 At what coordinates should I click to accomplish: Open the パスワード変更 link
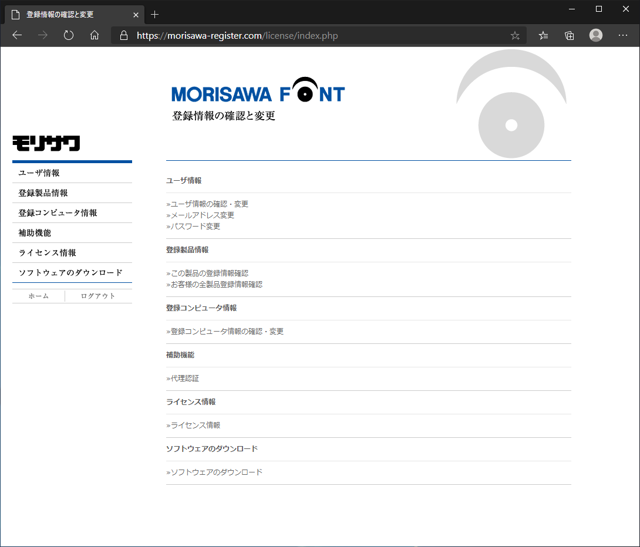(x=193, y=226)
